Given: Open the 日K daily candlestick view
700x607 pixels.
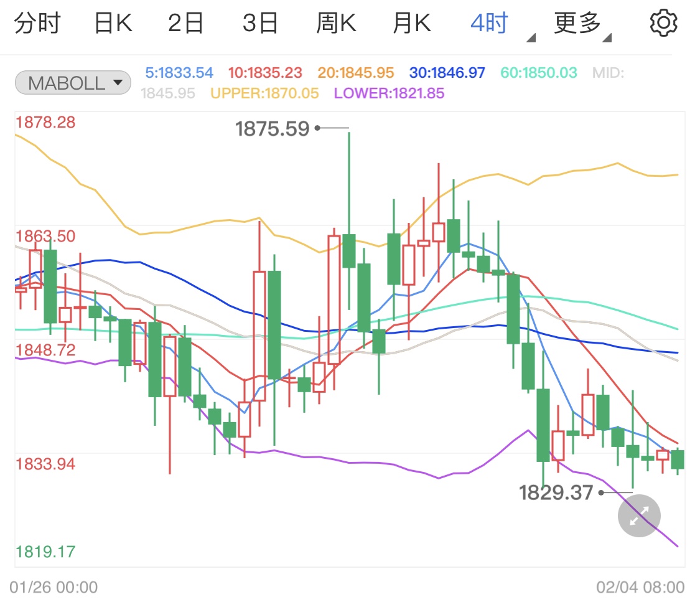Looking at the screenshot, I should (x=112, y=22).
